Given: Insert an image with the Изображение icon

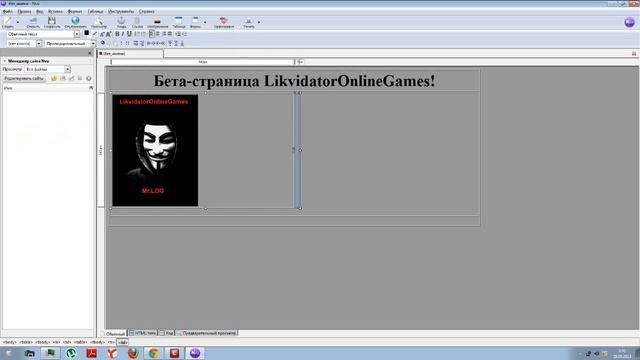Looking at the screenshot, I should (158, 22).
